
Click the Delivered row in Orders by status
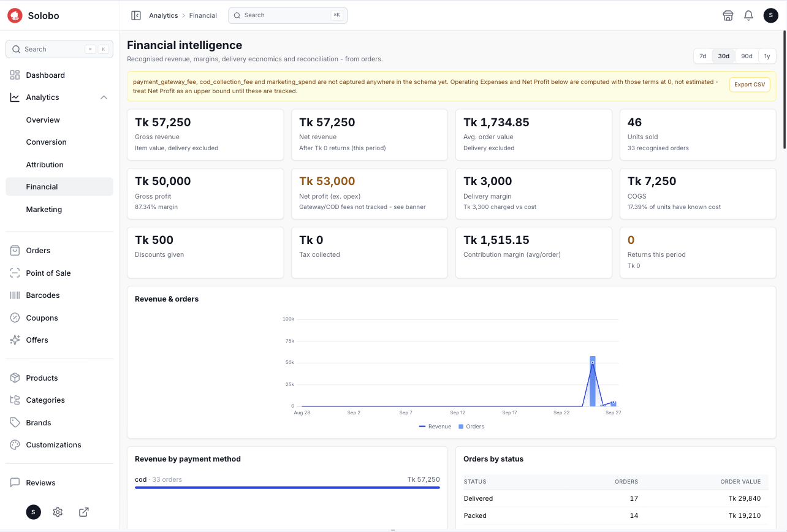[616, 499]
